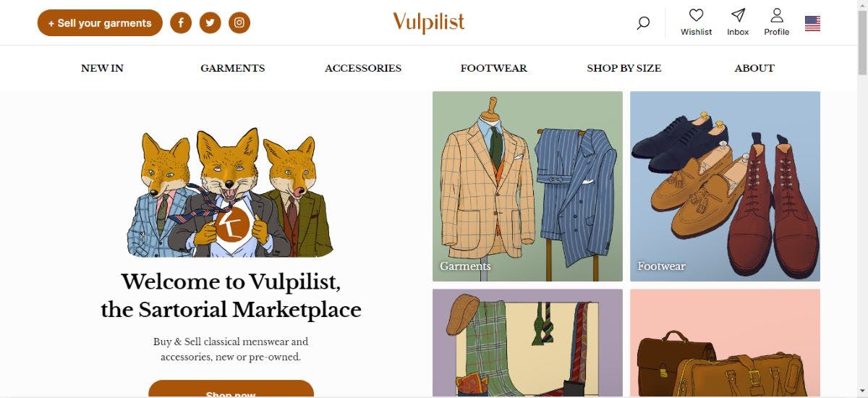This screenshot has width=868, height=398.
Task: Open the Twitter social icon
Action: pyautogui.click(x=210, y=23)
